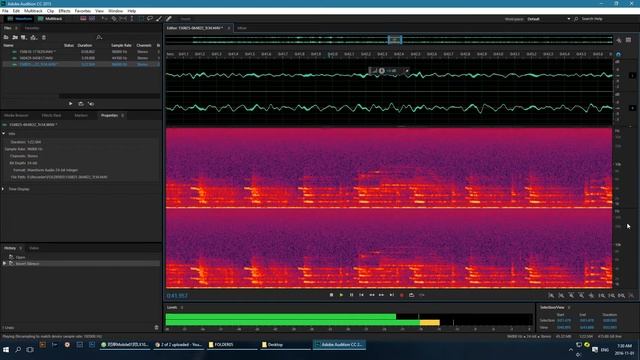Open the Effects menu
Screen dimensions: 640x360
click(x=64, y=11)
